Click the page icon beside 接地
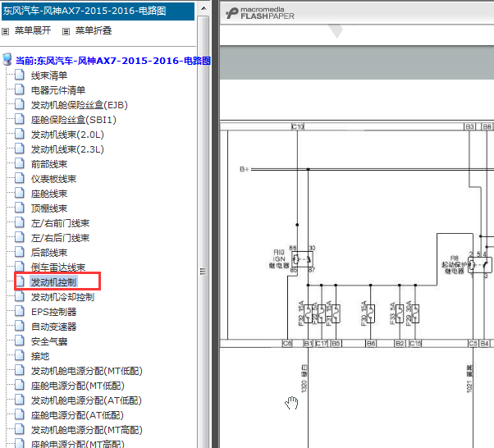Image resolution: width=494 pixels, height=448 pixels. 20,355
